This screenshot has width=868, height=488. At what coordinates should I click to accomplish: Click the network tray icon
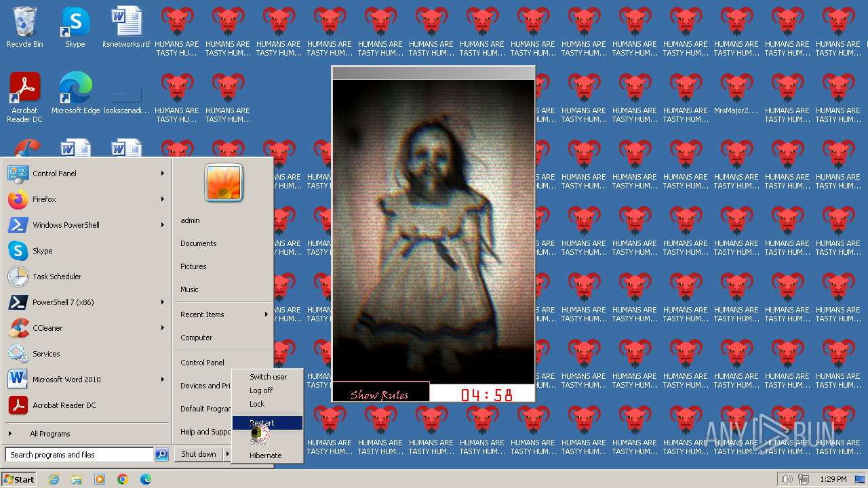(x=804, y=479)
